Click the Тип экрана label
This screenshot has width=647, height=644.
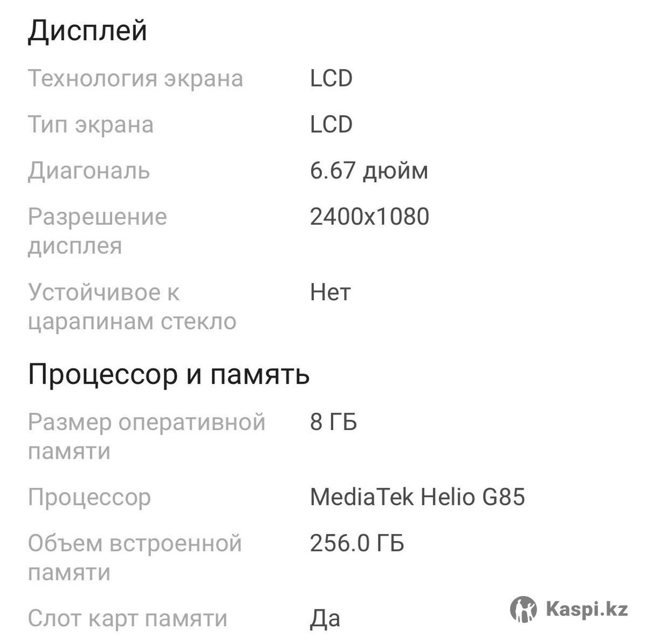click(91, 125)
